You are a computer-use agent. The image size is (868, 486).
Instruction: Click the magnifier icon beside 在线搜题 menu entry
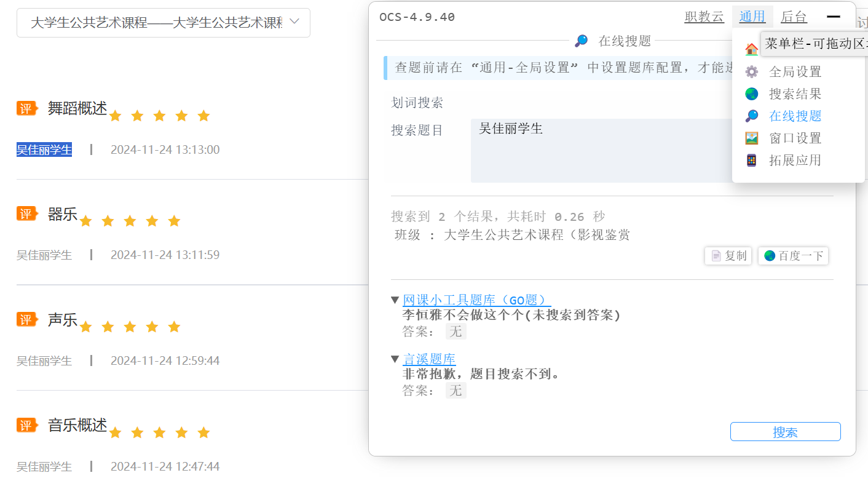(751, 116)
